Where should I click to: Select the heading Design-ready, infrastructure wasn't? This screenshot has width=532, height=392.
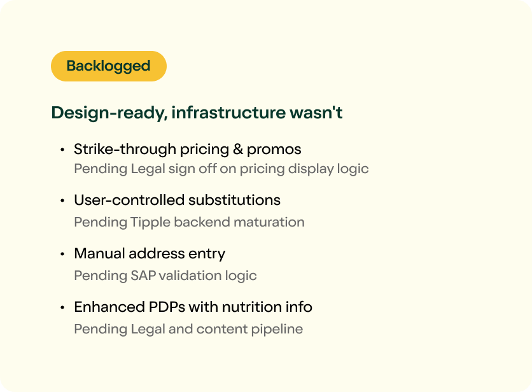(197, 113)
